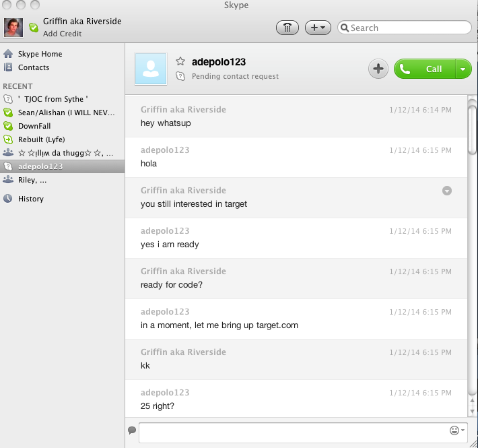
Task: Click adepolo123's avatar in the chat header
Action: point(151,69)
